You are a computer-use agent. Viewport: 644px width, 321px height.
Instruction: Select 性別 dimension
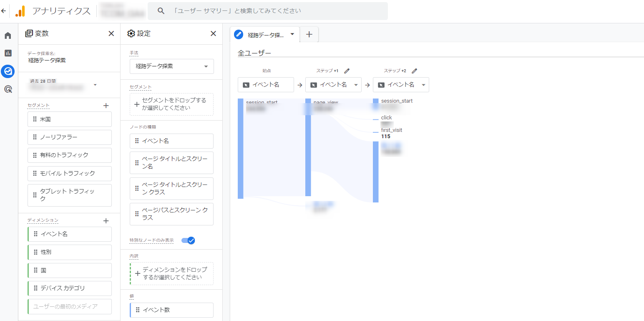tap(70, 252)
